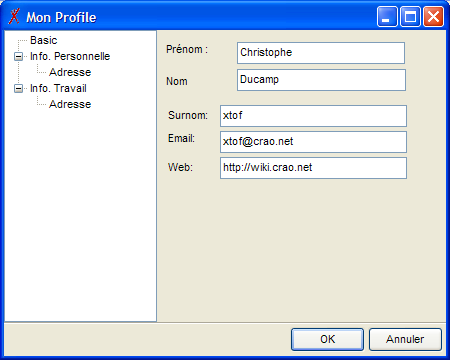Click the Surnom field with xtof

[313, 116]
